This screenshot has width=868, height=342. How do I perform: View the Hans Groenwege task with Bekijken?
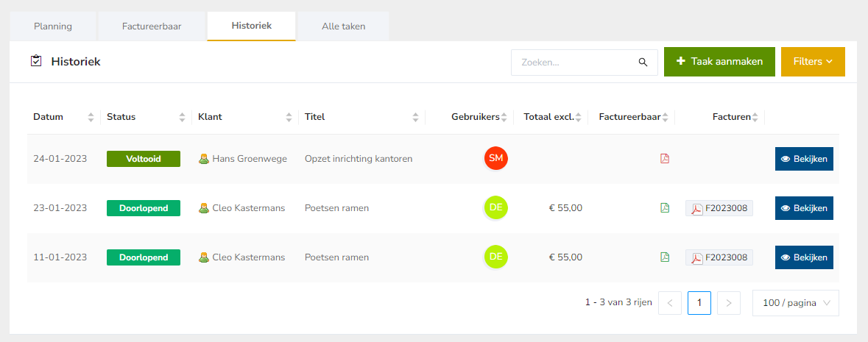(804, 159)
